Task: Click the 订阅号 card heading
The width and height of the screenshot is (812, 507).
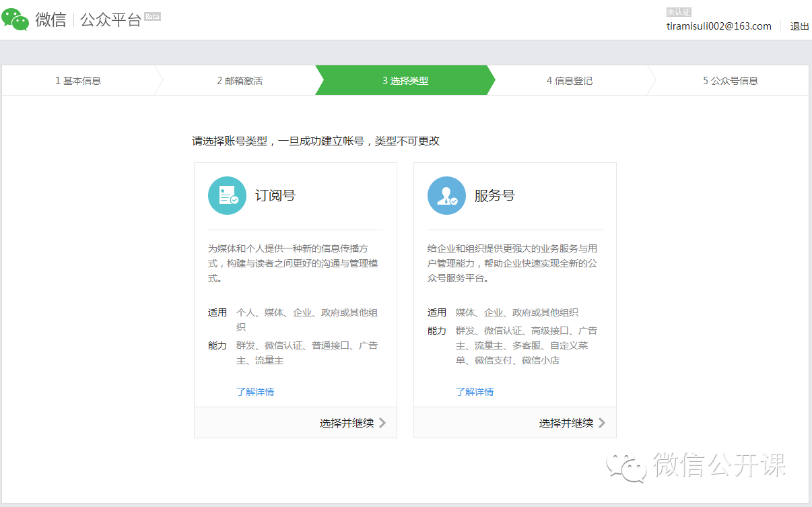Action: click(275, 196)
